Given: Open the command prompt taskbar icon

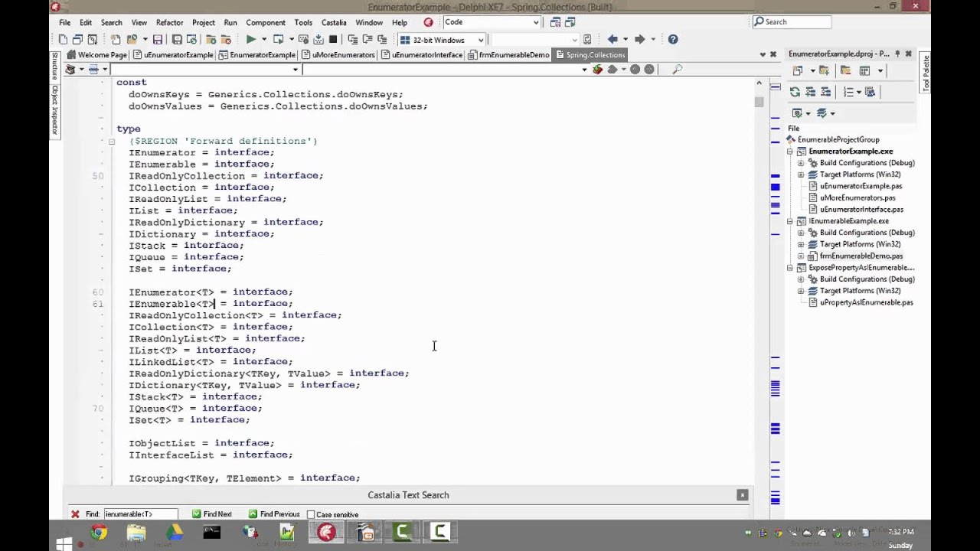Looking at the screenshot, I should coord(212,532).
